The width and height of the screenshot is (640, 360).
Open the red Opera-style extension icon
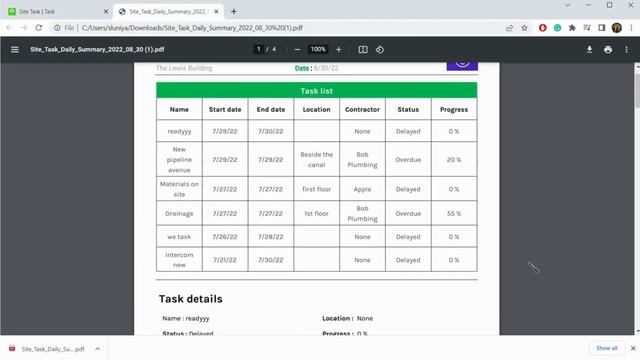pos(542,28)
